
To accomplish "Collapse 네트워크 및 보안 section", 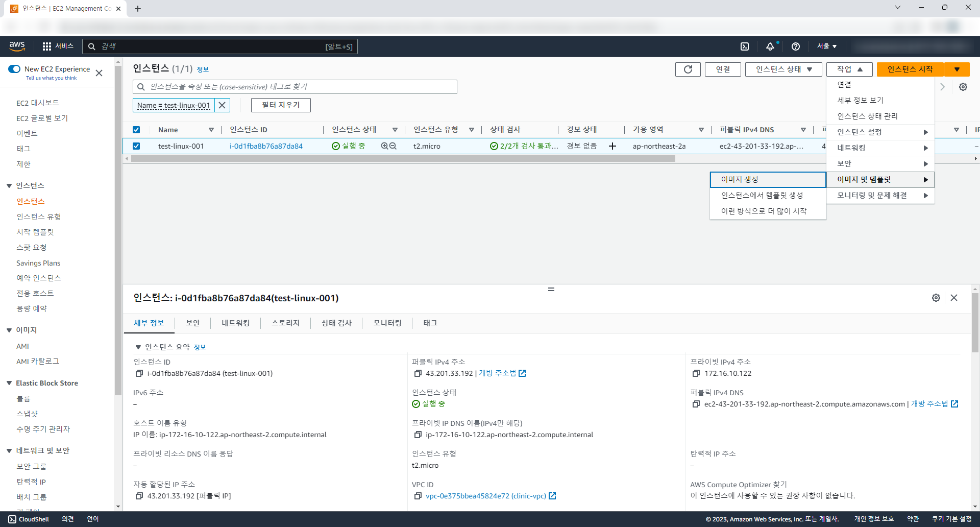I will coord(9,451).
